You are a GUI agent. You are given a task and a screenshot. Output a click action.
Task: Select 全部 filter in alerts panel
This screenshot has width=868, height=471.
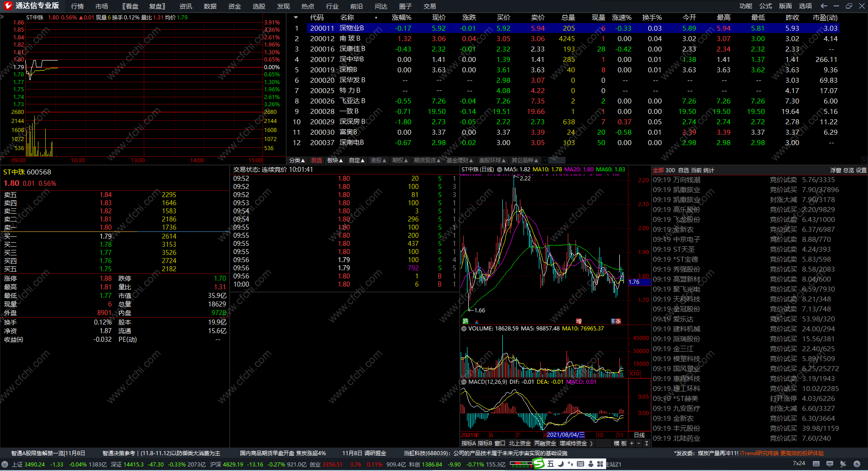click(x=658, y=170)
